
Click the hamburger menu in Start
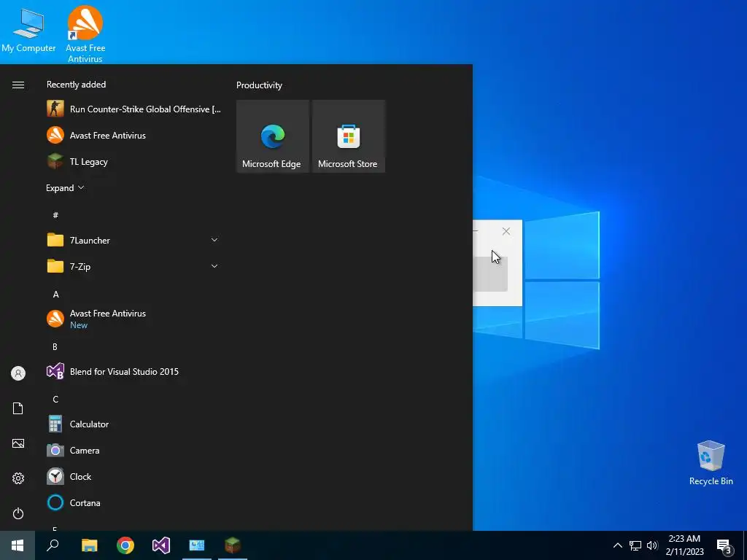(18, 85)
